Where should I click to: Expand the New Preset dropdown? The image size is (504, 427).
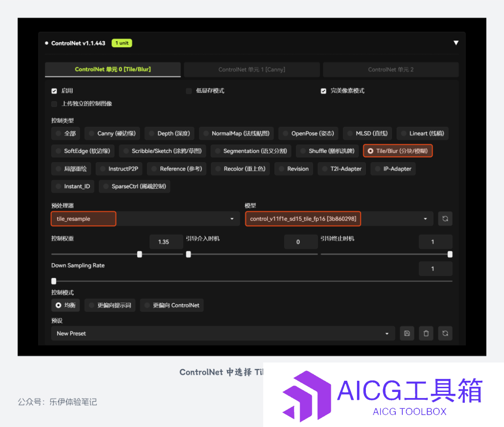pos(223,334)
